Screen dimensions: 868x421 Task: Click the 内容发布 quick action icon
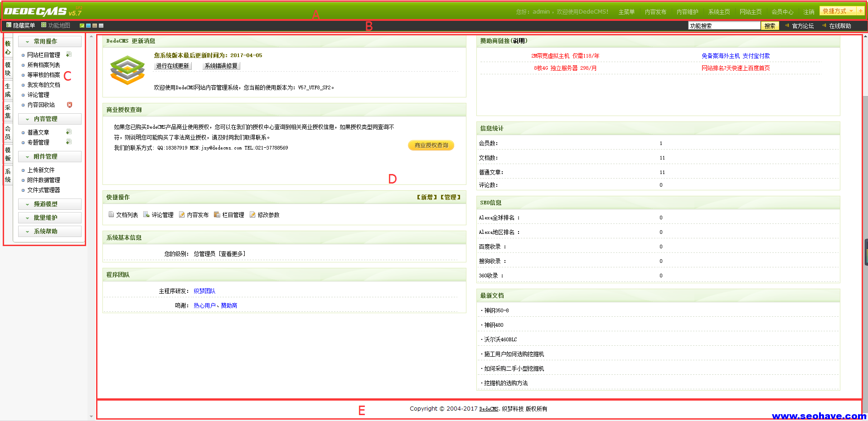(182, 214)
